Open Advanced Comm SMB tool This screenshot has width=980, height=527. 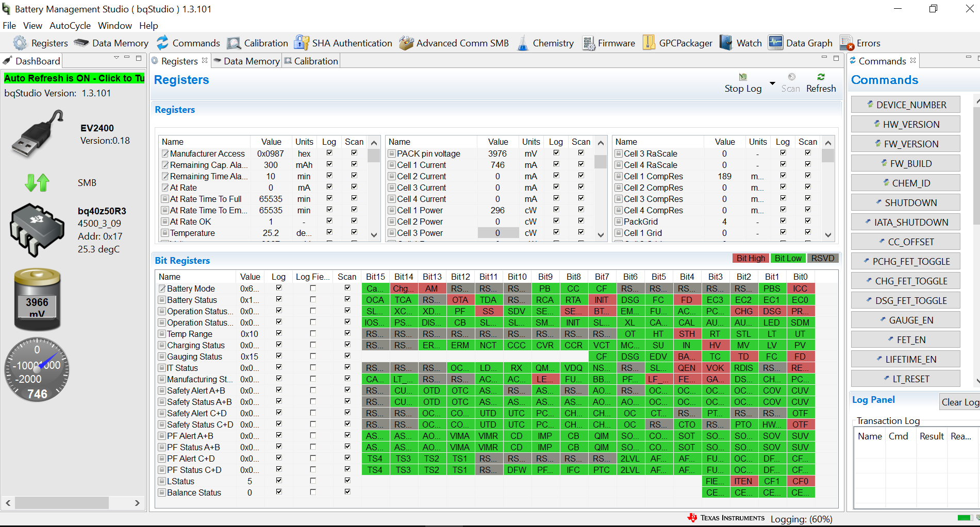coord(454,43)
